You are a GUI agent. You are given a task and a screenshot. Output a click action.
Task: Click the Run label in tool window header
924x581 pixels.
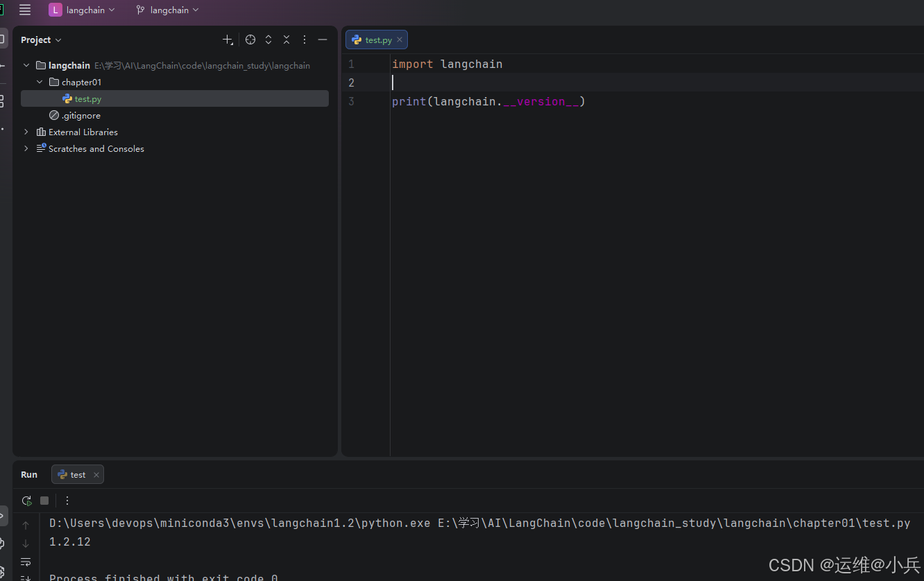click(x=29, y=475)
